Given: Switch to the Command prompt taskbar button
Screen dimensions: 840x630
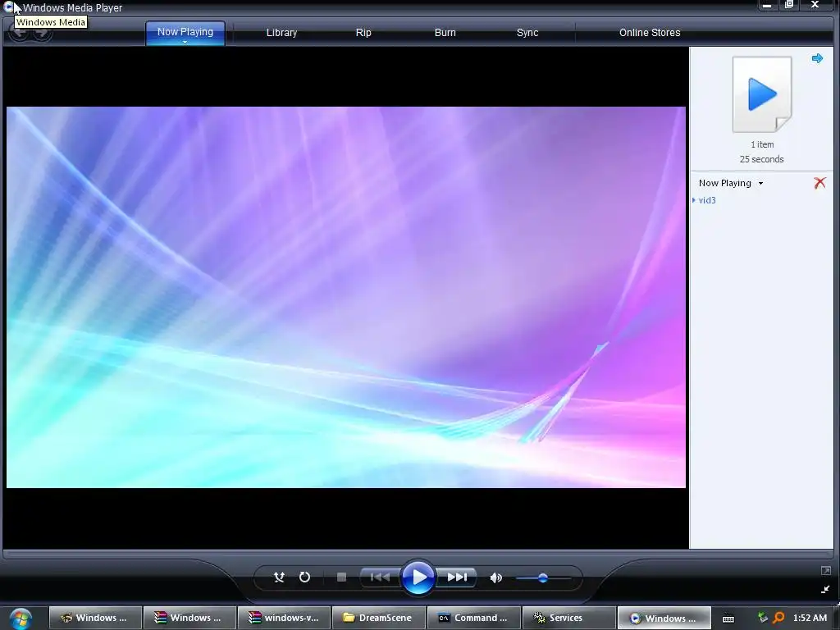Looking at the screenshot, I should [x=473, y=618].
